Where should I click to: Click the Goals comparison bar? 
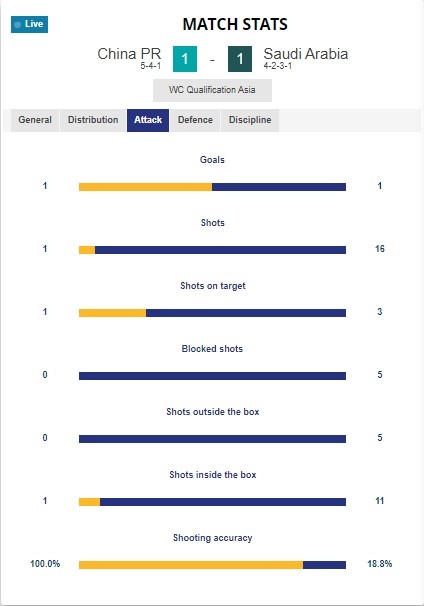tap(212, 187)
